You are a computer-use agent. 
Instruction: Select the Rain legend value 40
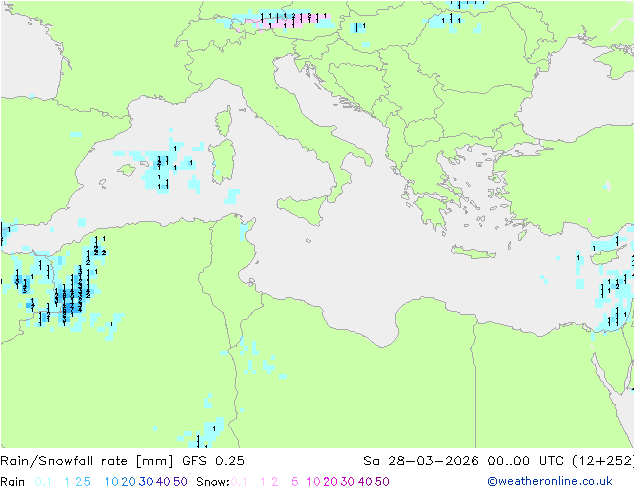pyautogui.click(x=163, y=482)
